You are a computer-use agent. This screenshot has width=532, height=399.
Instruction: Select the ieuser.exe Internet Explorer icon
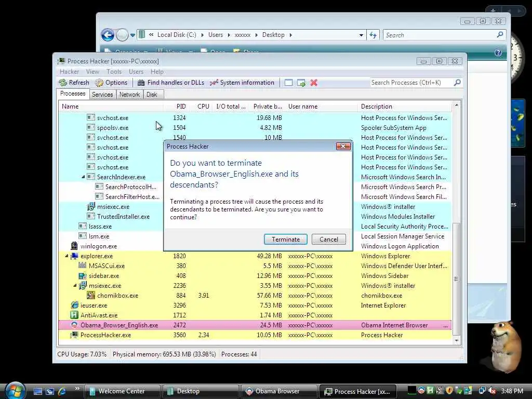pyautogui.click(x=74, y=305)
